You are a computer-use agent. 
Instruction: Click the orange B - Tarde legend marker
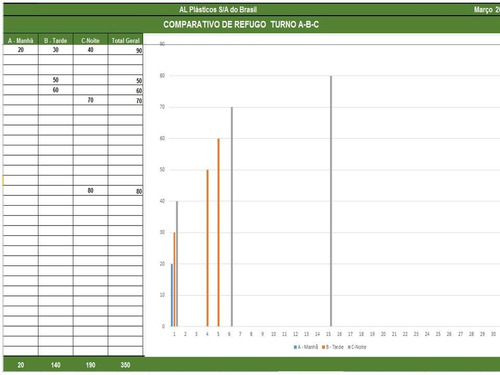coord(323,347)
